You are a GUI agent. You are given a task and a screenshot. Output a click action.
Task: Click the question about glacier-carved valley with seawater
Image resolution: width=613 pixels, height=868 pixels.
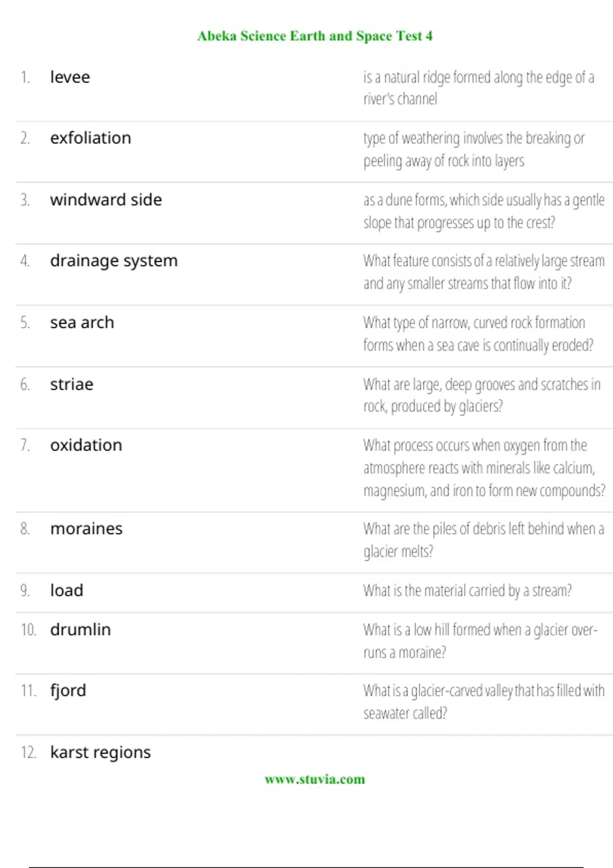[483, 702]
